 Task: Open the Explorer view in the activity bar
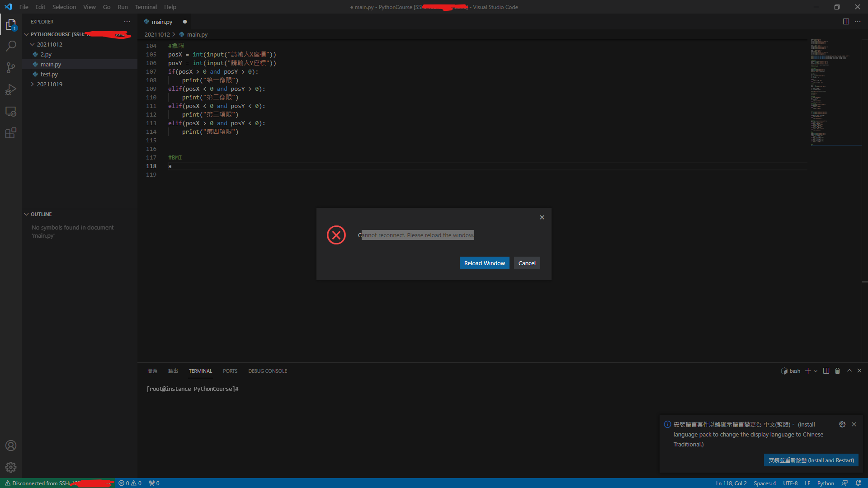[x=11, y=24]
